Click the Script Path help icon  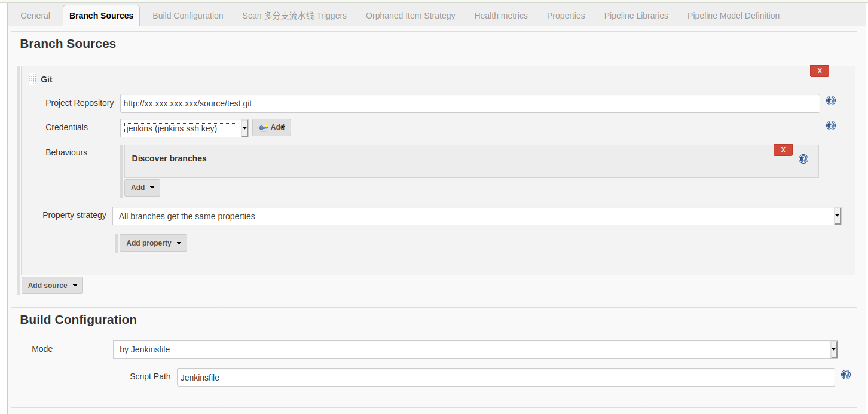pos(845,375)
